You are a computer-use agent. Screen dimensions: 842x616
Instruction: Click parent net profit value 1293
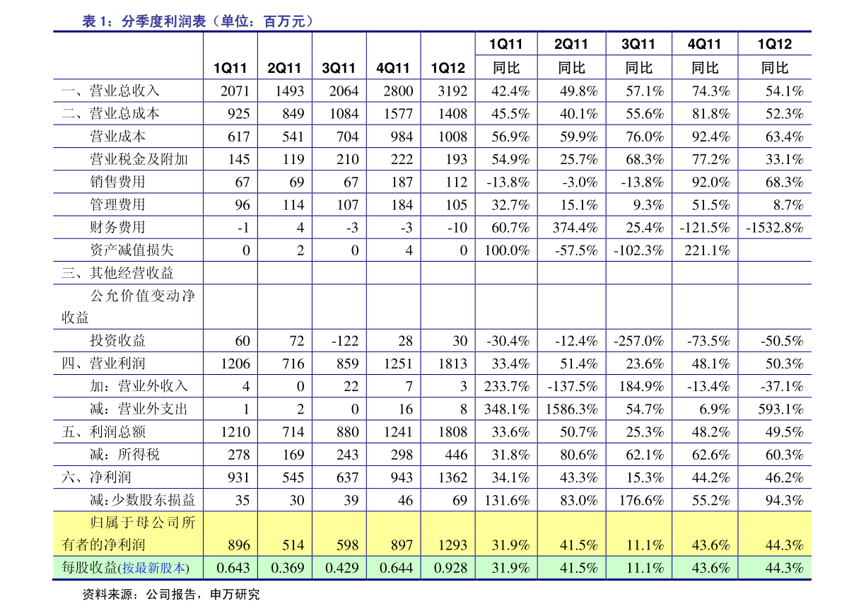[x=452, y=545]
